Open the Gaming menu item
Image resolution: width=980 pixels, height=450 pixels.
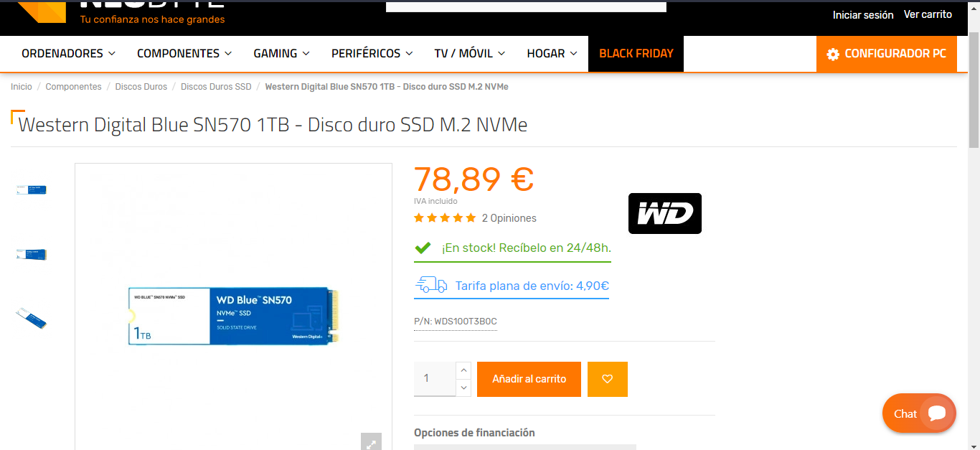[x=281, y=53]
